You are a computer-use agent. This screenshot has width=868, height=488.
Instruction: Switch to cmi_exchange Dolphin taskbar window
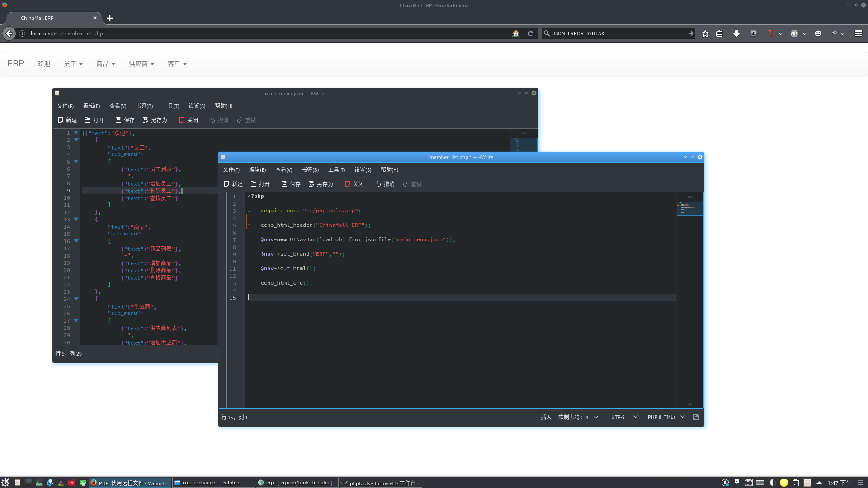click(213, 483)
